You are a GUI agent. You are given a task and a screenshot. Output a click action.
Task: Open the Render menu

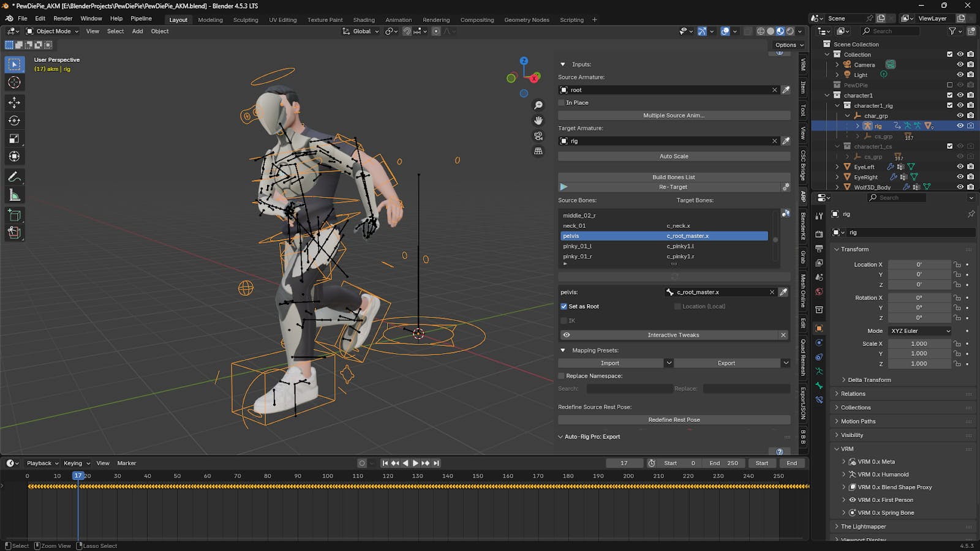[62, 18]
